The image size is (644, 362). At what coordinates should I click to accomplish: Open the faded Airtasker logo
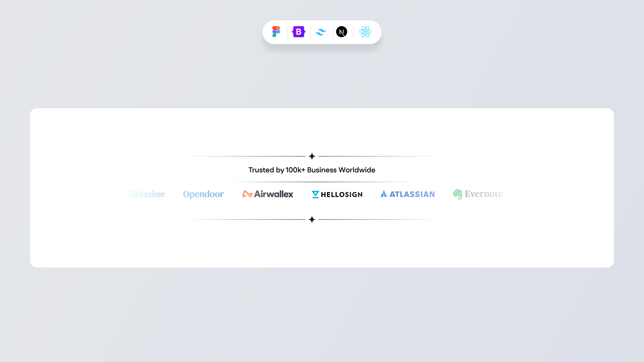coord(144,194)
